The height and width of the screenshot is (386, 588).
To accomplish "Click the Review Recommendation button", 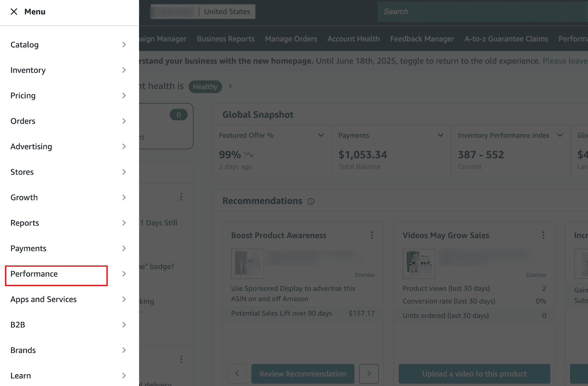I will pyautogui.click(x=303, y=374).
